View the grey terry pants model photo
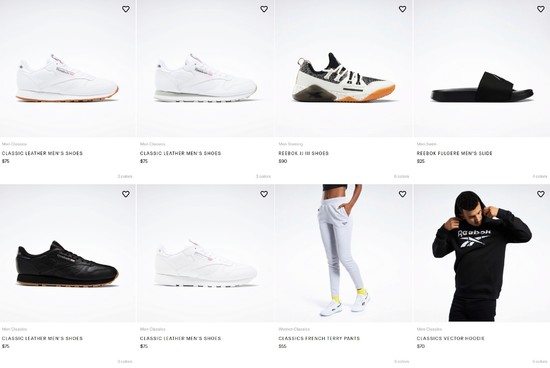Viewport: 550px width, 368px height. pyautogui.click(x=344, y=253)
